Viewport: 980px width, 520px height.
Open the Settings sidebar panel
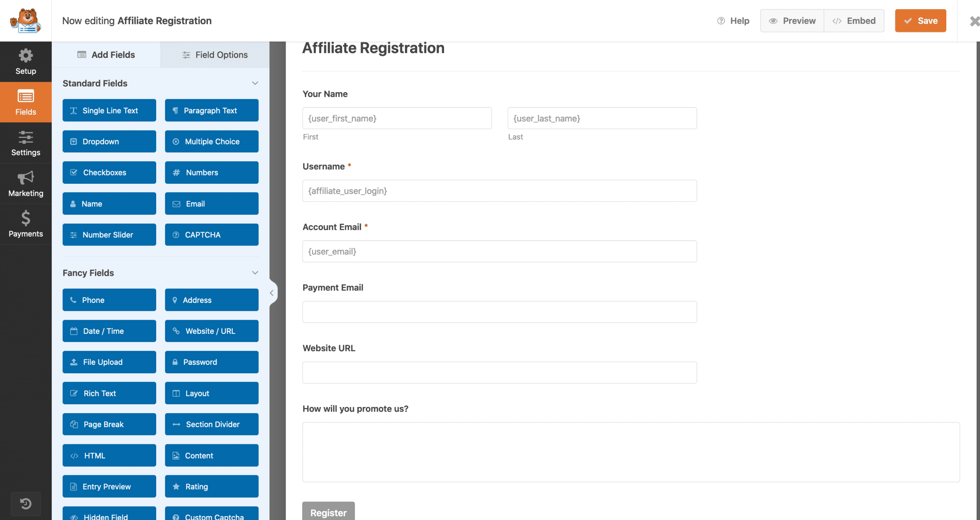(25, 143)
